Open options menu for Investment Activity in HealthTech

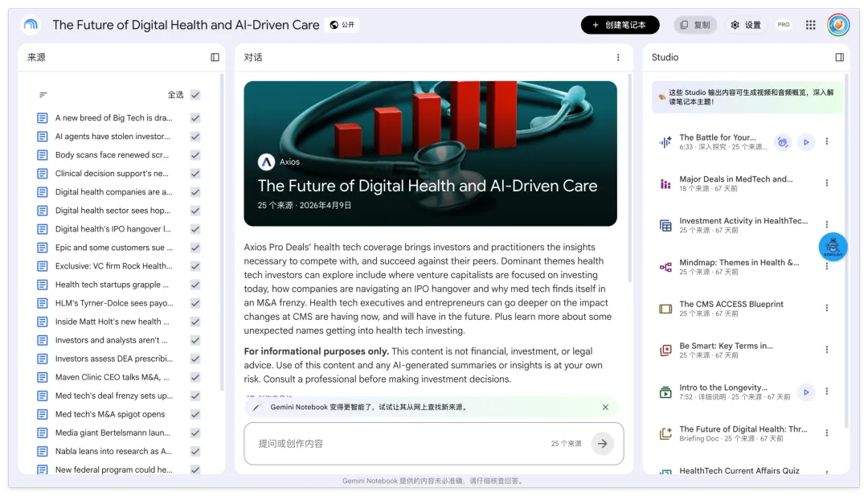click(826, 225)
